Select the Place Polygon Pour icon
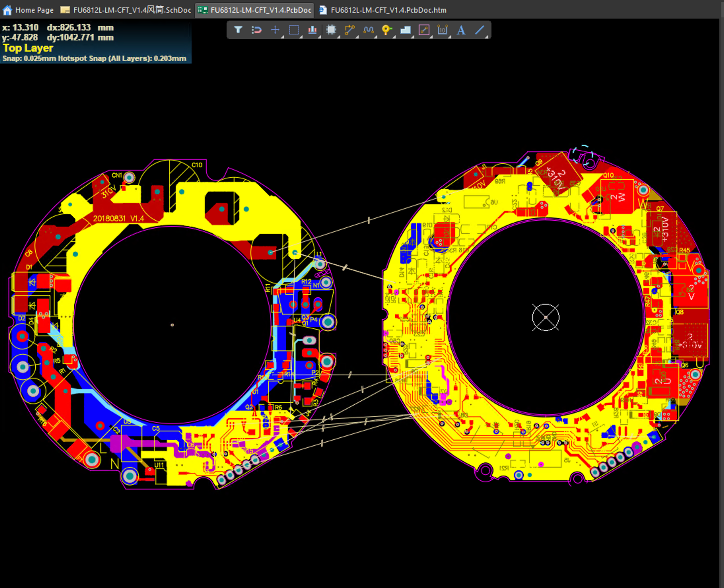The height and width of the screenshot is (588, 724). [405, 30]
